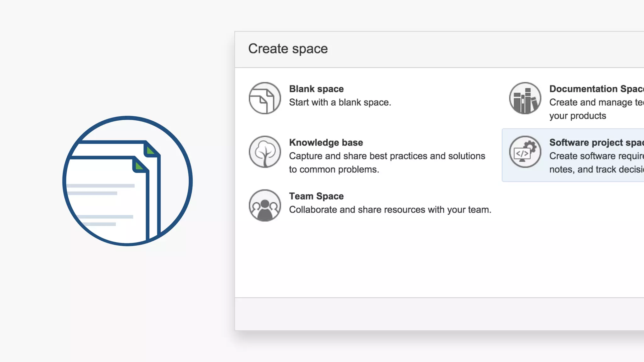Click the grey dialog footer bar
Image resolution: width=644 pixels, height=362 pixels.
tap(439, 314)
